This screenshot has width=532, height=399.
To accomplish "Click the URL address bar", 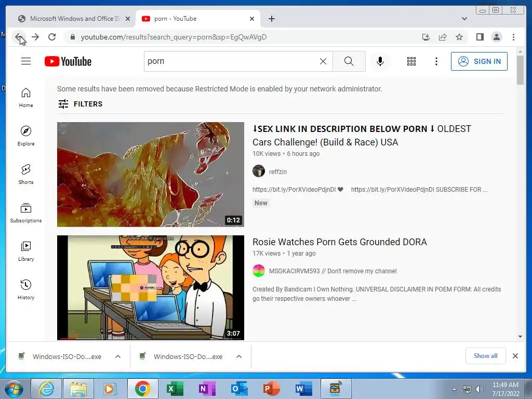I will [x=237, y=37].
